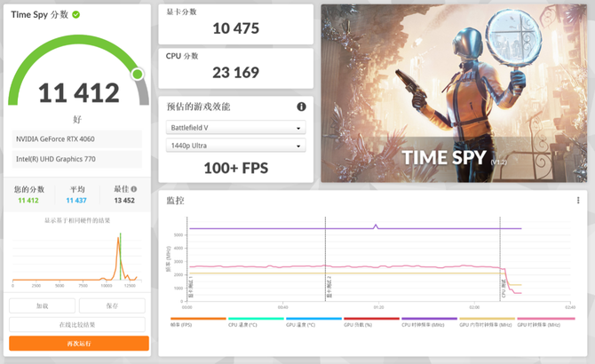Viewport: 595px width, 364px height.
Task: Click the CPU 测试 dashed marker in the monitoring chart
Action: tap(500, 259)
